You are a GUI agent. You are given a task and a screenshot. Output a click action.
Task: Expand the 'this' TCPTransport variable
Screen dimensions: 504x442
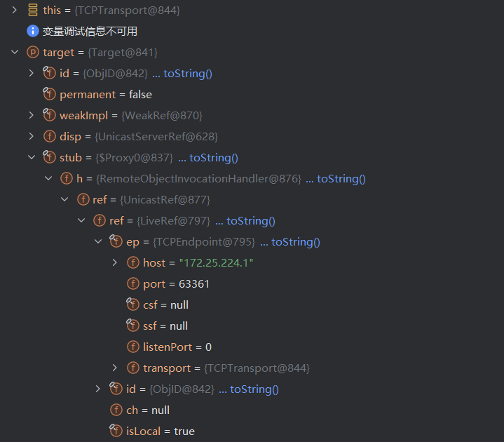pos(14,11)
